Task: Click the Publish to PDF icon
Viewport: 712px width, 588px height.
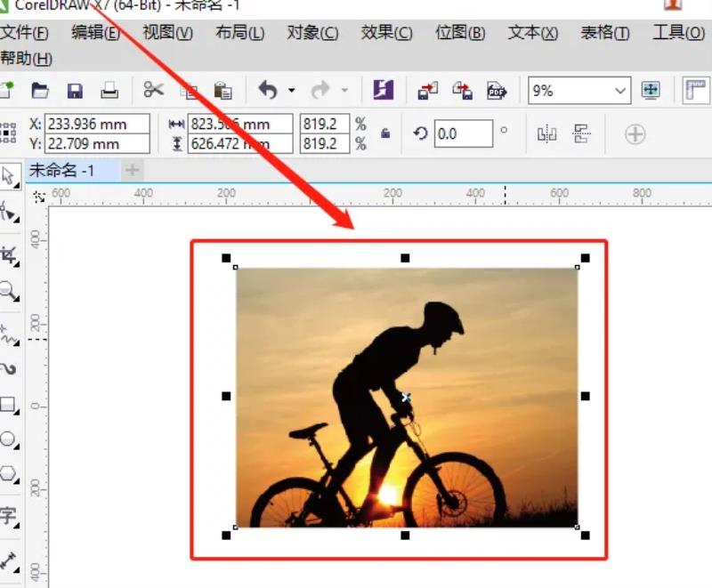Action: tap(497, 91)
